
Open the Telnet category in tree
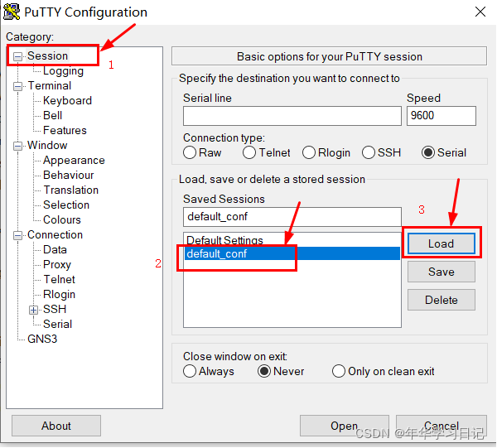pos(60,279)
